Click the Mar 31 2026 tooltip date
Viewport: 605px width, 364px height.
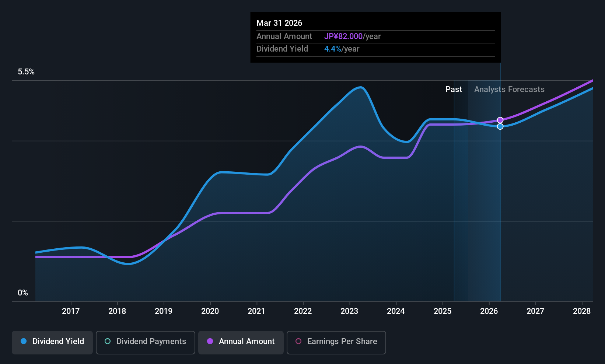279,23
